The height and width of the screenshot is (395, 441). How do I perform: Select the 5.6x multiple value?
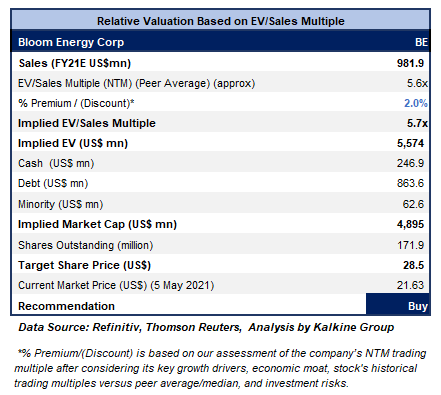point(417,83)
